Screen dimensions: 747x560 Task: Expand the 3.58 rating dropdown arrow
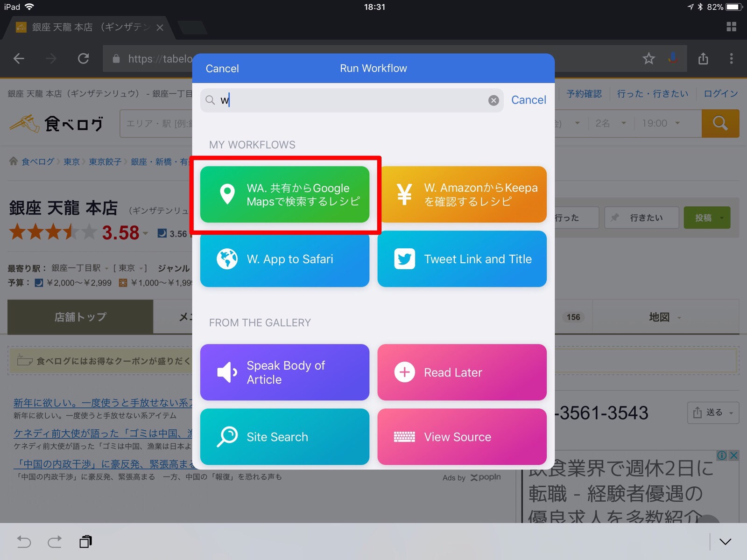tap(146, 233)
